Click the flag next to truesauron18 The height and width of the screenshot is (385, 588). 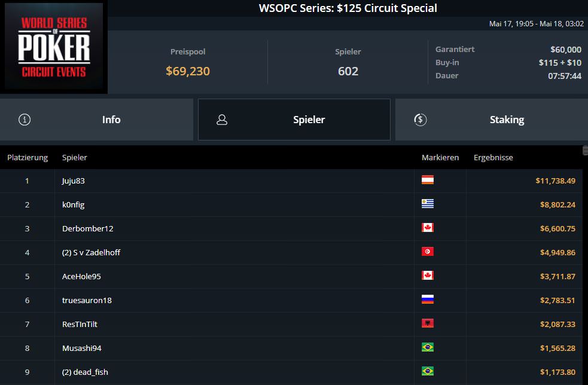(x=427, y=300)
